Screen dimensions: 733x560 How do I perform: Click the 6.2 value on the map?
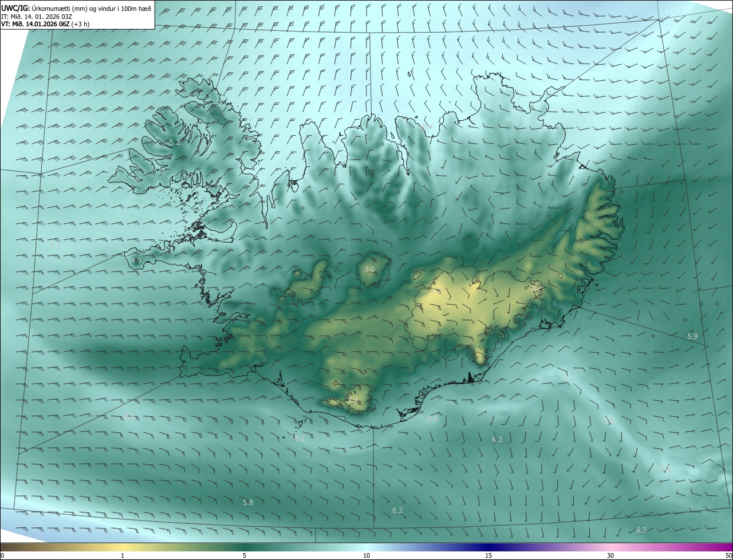pyautogui.click(x=397, y=510)
